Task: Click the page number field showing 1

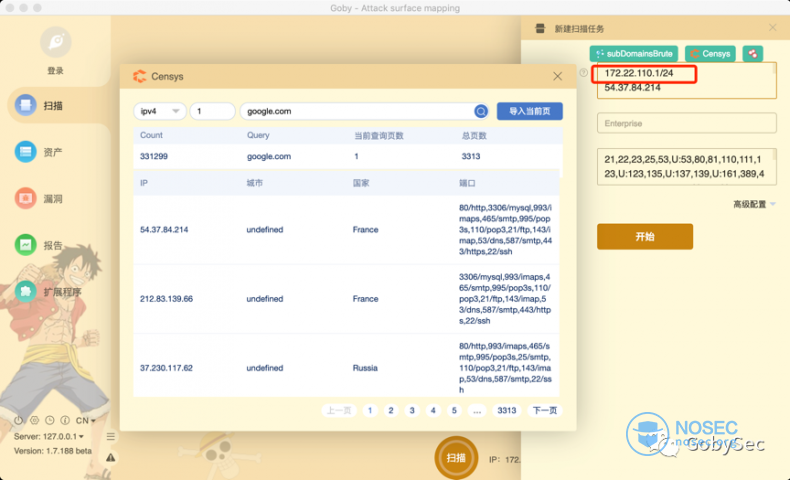Action: pyautogui.click(x=212, y=111)
